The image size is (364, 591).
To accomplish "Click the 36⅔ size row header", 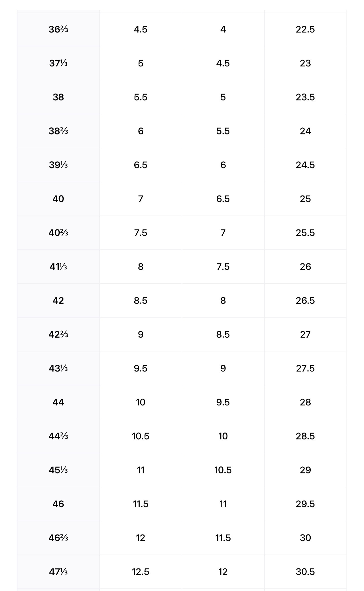I will [x=58, y=29].
